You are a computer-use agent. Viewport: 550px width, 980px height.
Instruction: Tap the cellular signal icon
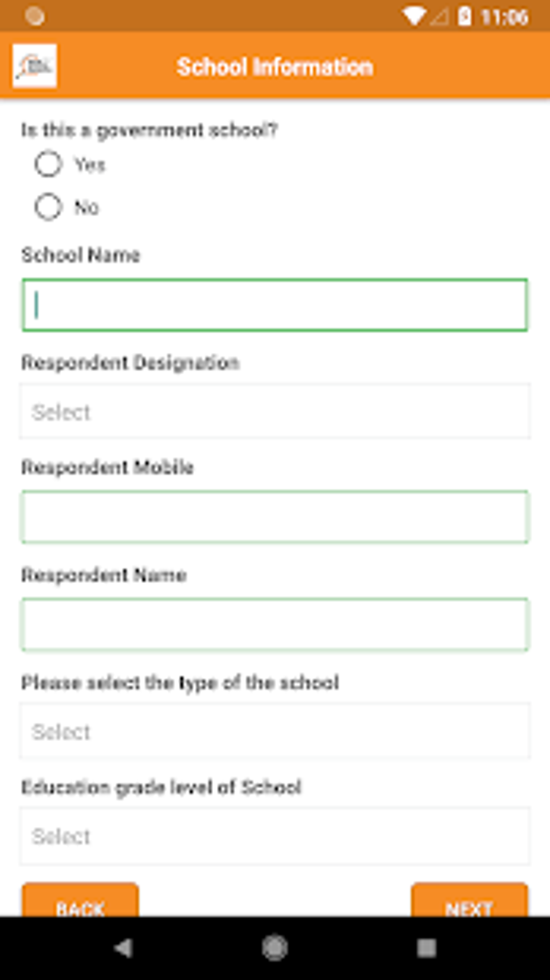[439, 17]
